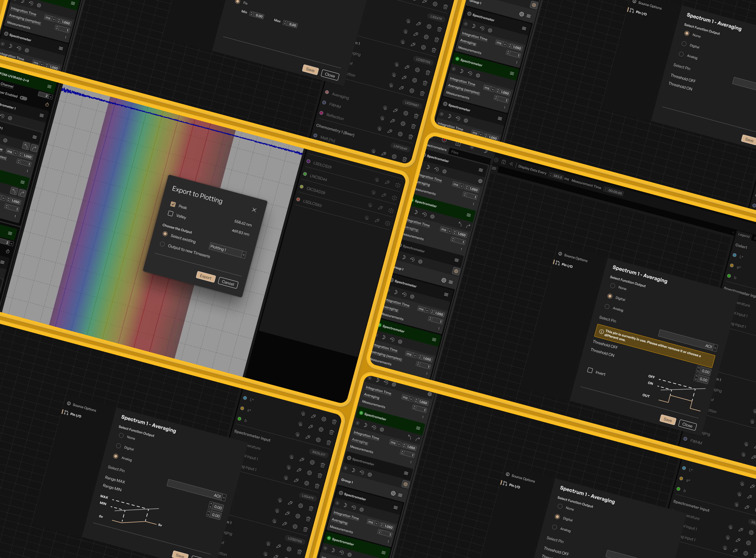Switch to the Files tab
756x558 pixels.
coord(455,152)
